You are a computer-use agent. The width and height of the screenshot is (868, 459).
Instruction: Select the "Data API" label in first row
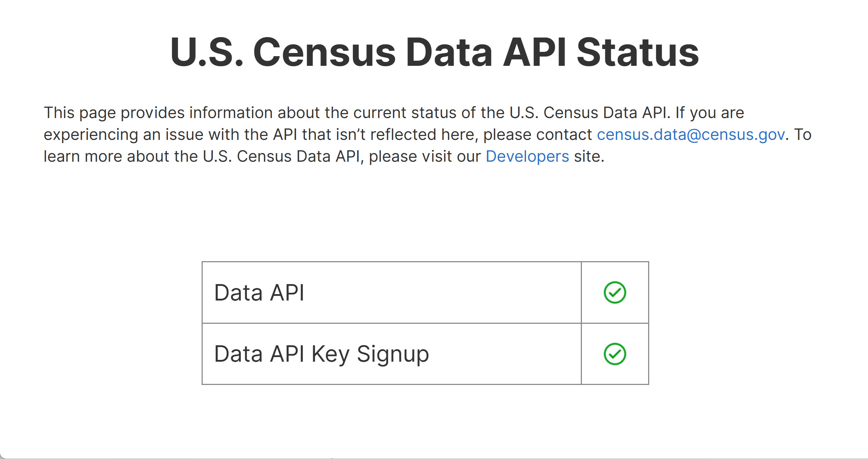point(259,293)
